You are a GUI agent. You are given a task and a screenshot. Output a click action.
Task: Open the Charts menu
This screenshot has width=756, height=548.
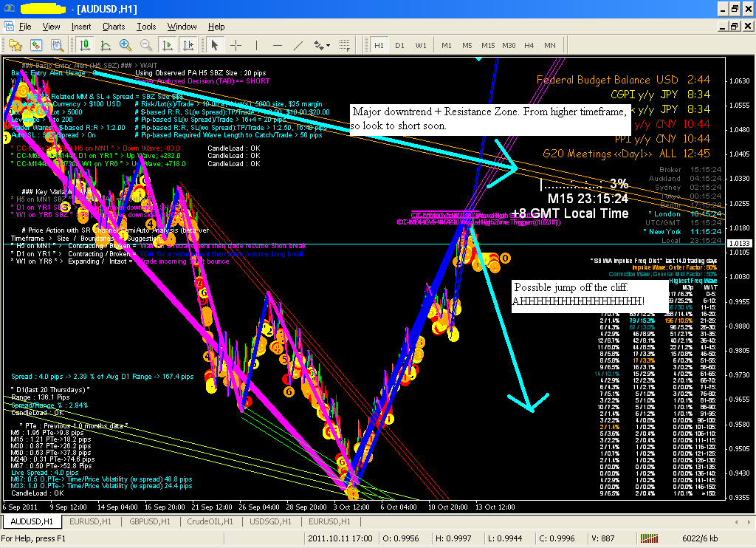[x=114, y=27]
